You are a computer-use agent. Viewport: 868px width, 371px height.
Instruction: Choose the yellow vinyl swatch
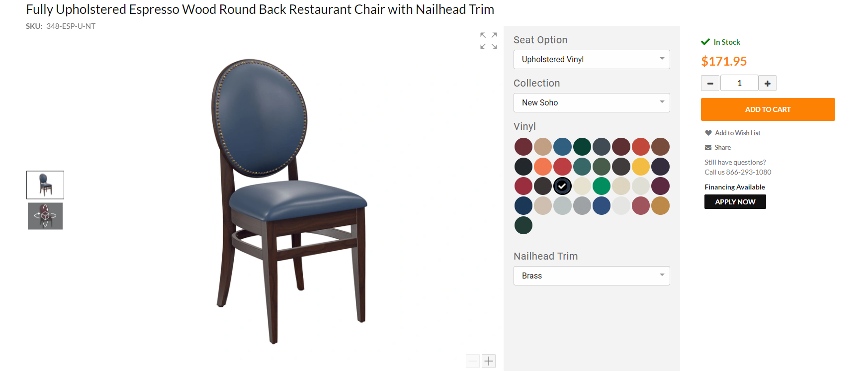(x=641, y=167)
